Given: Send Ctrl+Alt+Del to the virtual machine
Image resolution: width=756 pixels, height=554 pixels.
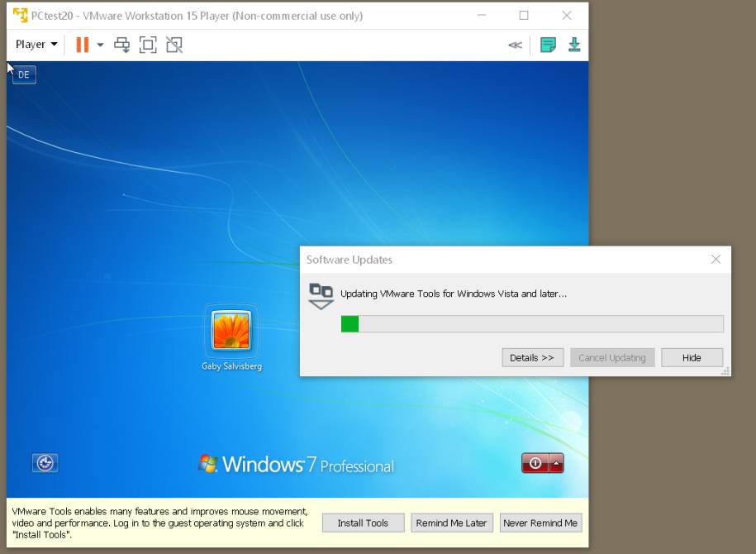Looking at the screenshot, I should click(122, 45).
